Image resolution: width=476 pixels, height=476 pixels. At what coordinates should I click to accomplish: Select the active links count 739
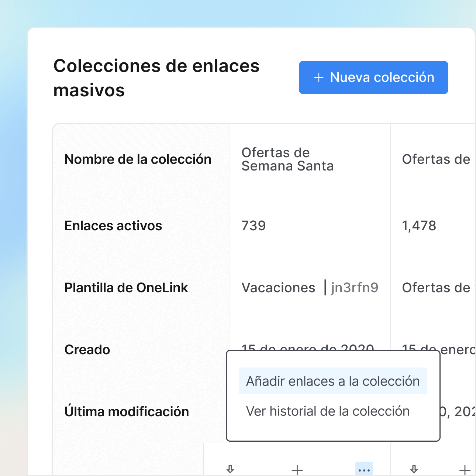click(x=253, y=225)
